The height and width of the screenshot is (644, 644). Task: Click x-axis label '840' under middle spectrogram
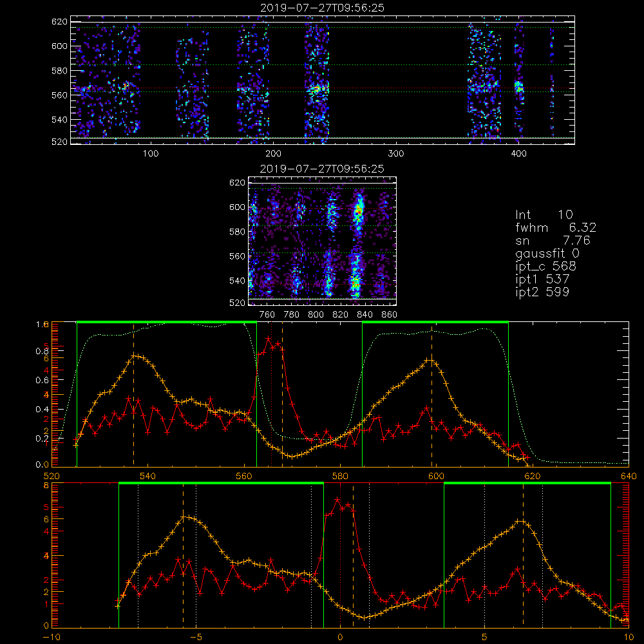coord(365,315)
